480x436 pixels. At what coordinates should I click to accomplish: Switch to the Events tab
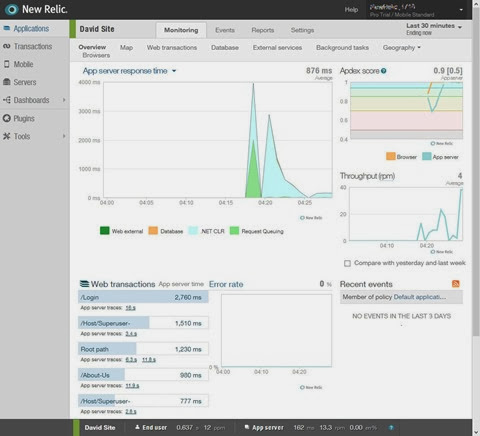pos(225,30)
